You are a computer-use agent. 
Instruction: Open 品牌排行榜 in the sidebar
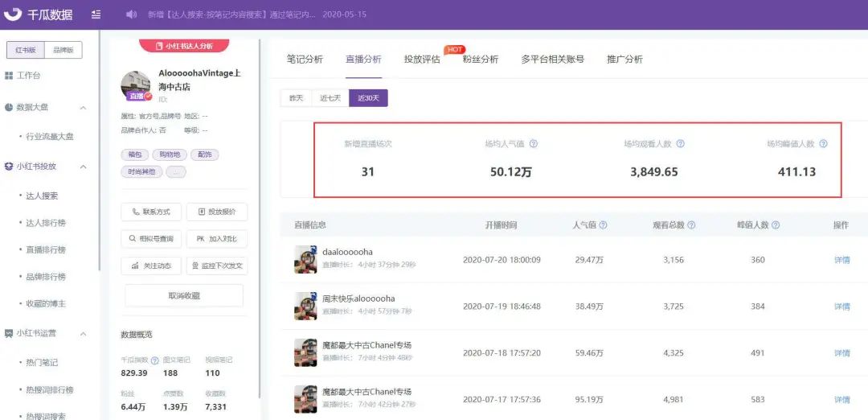click(x=46, y=277)
